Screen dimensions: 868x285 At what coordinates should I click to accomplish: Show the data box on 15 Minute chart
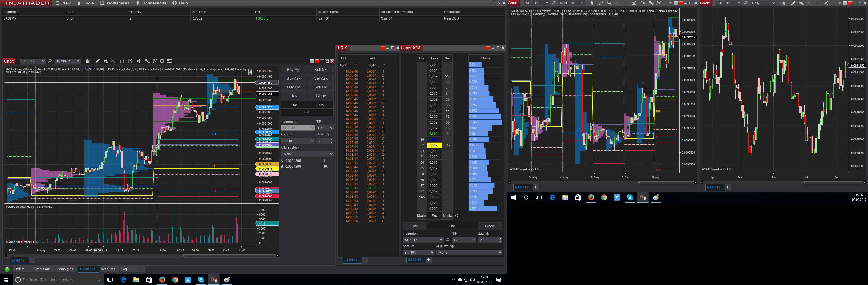130,61
